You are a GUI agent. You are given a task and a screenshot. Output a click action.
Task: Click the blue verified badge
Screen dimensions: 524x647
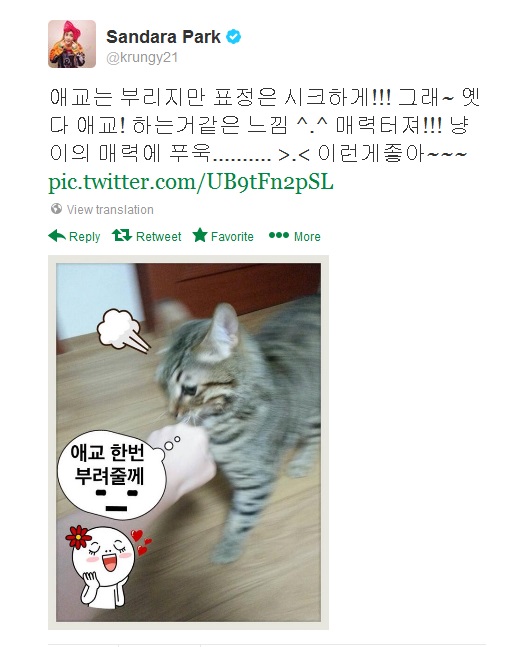click(234, 37)
